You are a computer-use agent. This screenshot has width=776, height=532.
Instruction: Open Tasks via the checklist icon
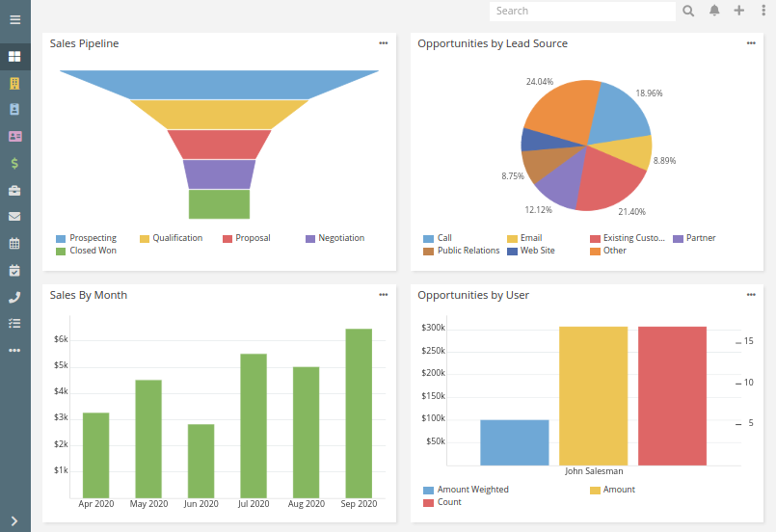(14, 324)
